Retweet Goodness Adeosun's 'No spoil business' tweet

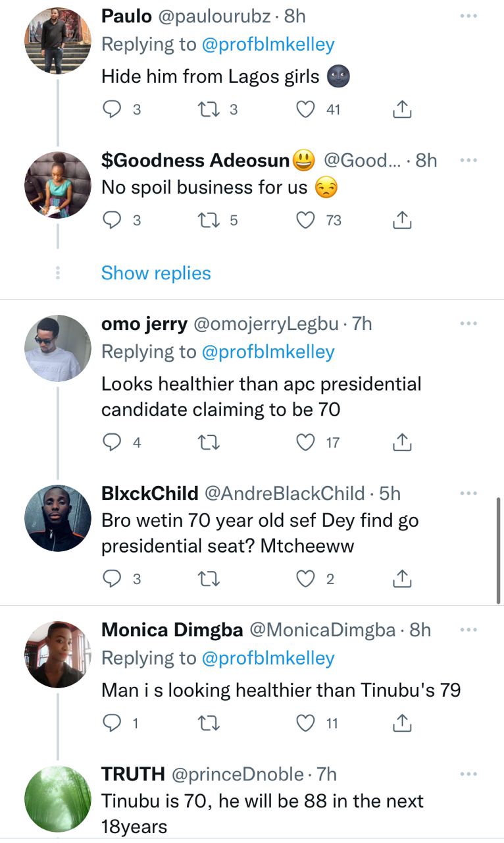coord(208,221)
